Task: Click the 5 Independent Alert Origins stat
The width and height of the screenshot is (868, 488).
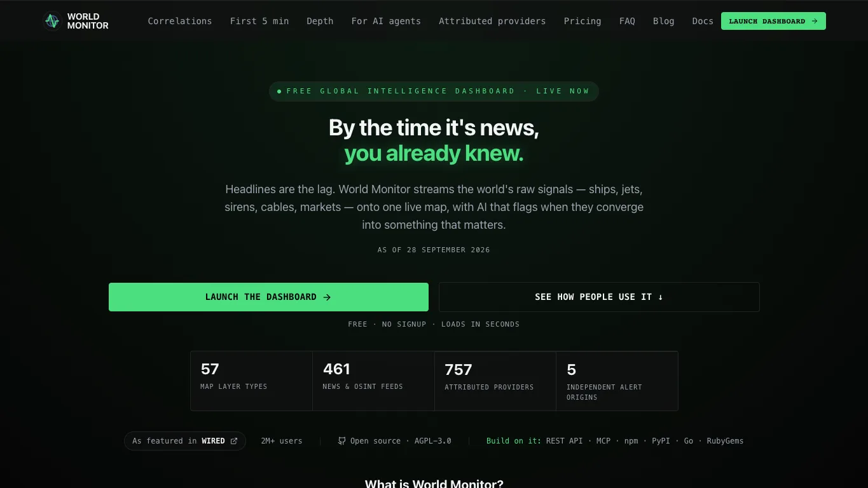Action: pyautogui.click(x=617, y=381)
